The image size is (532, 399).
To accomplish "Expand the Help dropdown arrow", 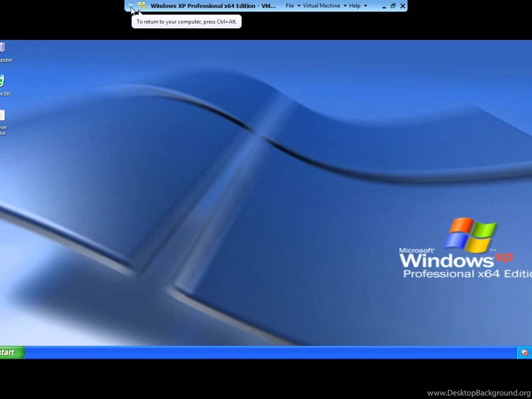I will coord(365,6).
